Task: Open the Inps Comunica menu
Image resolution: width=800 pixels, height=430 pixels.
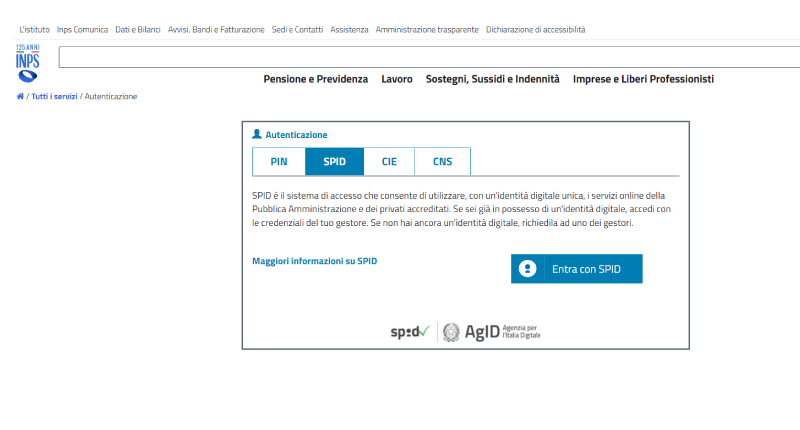Action: pos(82,30)
